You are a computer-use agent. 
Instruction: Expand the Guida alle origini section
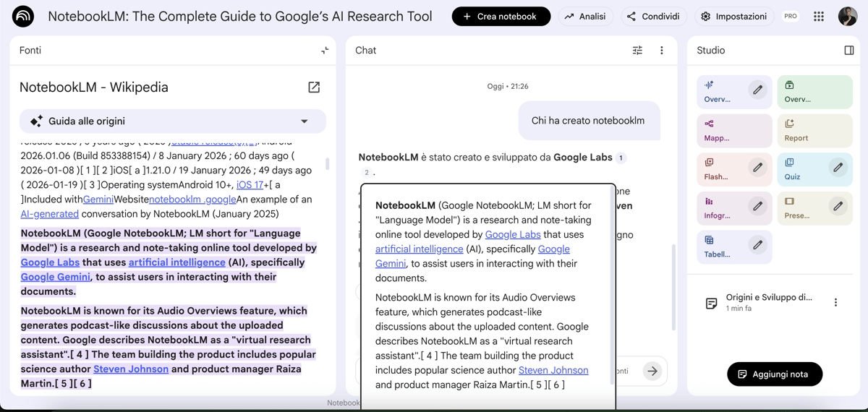(305, 121)
